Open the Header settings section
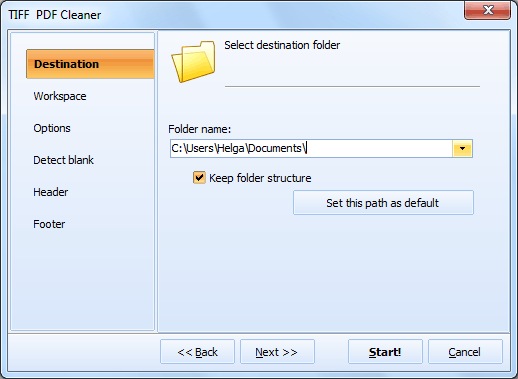This screenshot has width=518, height=379. (51, 192)
